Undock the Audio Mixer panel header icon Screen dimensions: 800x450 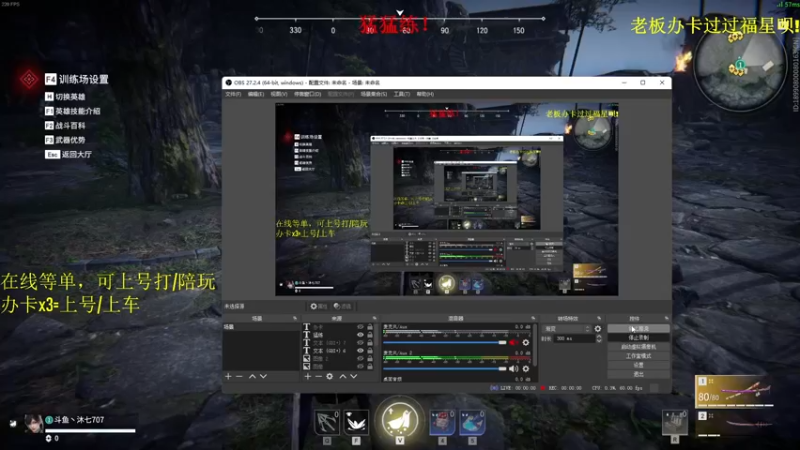click(x=533, y=318)
